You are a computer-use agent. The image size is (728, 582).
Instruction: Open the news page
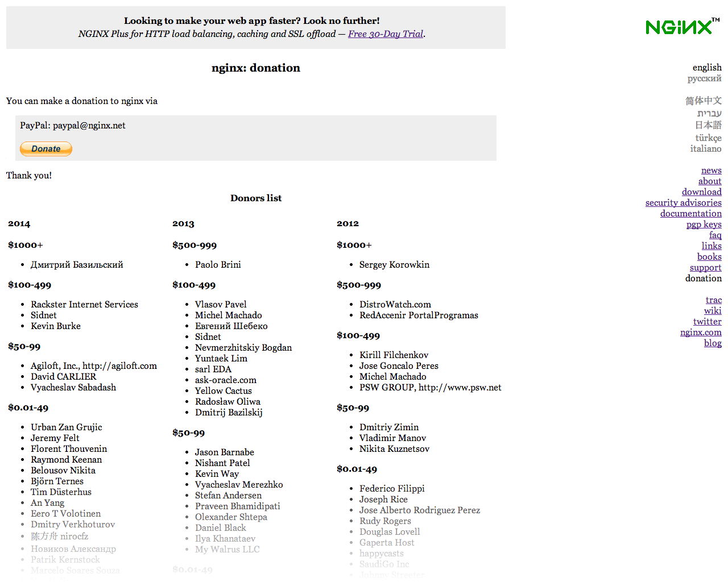712,171
